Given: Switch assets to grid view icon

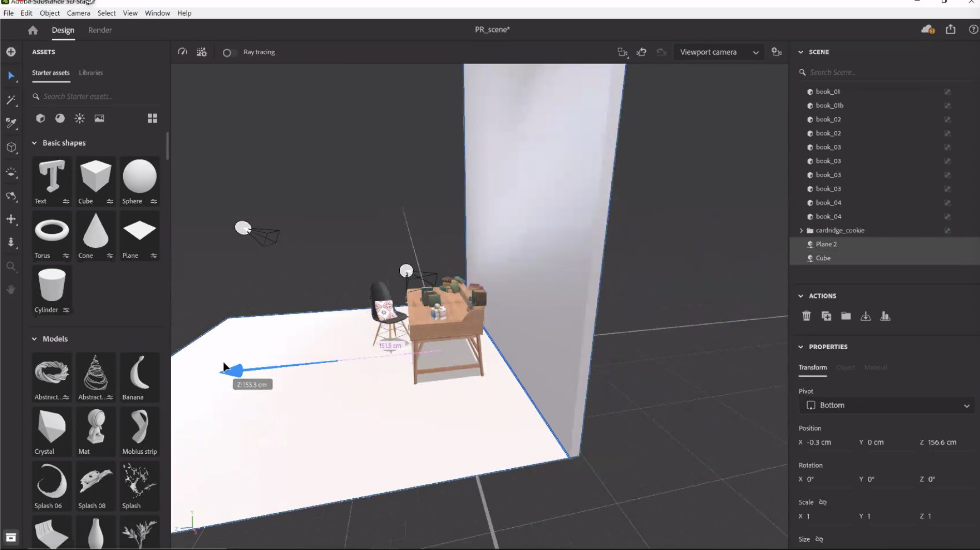Looking at the screenshot, I should pos(152,118).
